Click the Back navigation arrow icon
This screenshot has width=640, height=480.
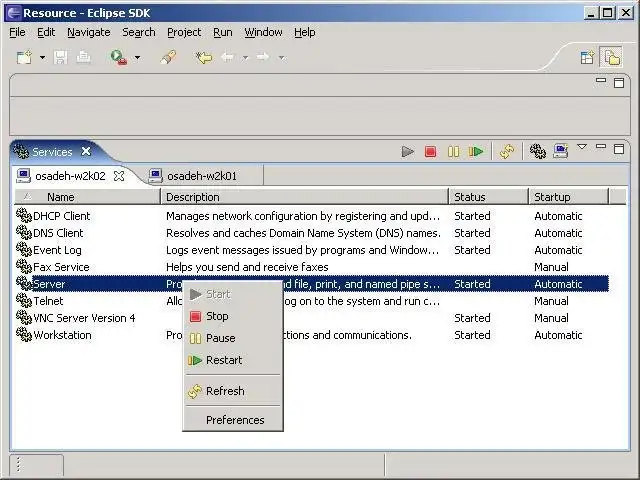click(x=227, y=57)
